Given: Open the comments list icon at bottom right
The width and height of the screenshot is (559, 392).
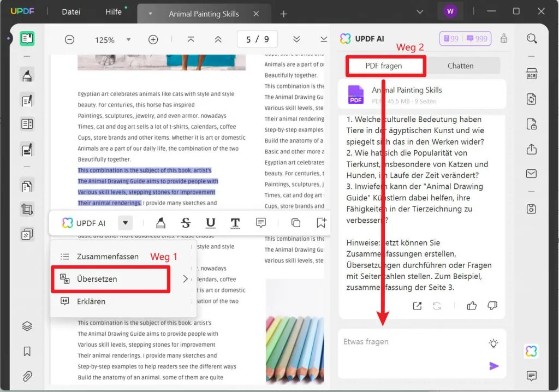Looking at the screenshot, I should (532, 376).
